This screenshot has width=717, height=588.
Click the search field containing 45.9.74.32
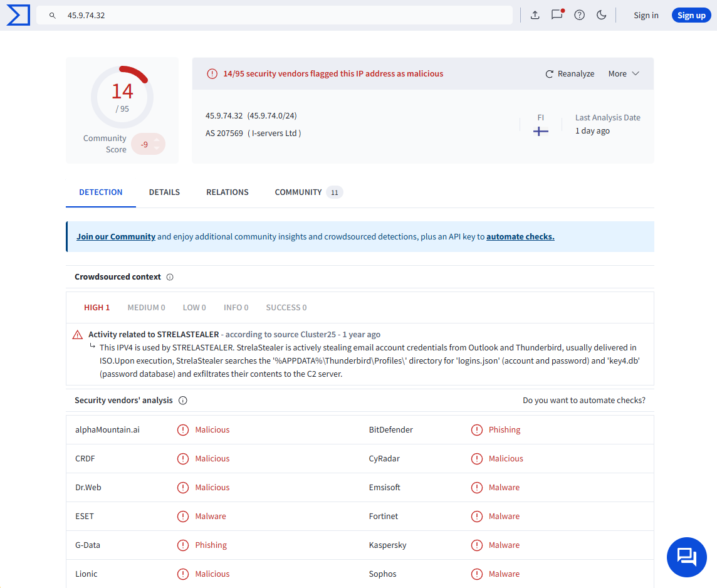point(282,15)
